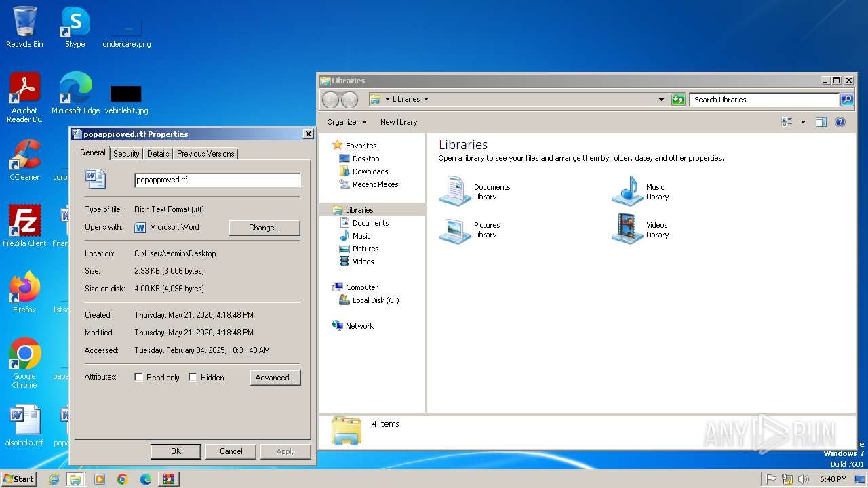Enable the Read-only attribute checkbox
Screen dimensions: 868x488
click(139, 378)
